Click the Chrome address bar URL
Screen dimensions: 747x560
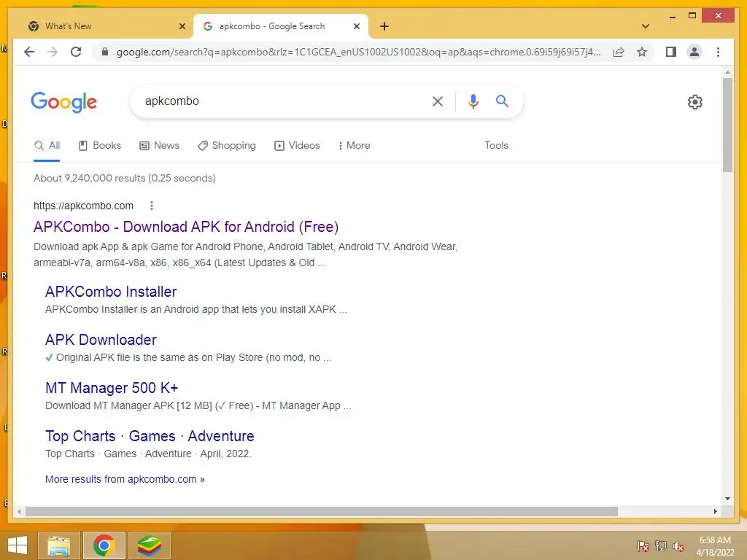(358, 52)
